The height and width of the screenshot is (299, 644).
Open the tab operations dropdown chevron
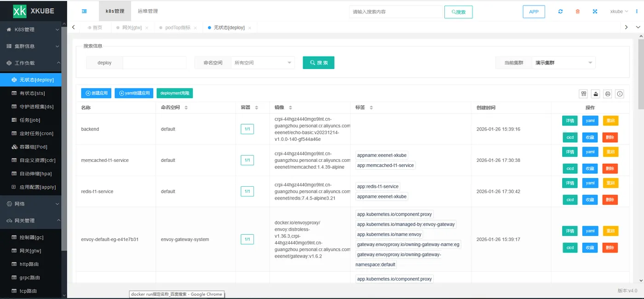coord(638,28)
